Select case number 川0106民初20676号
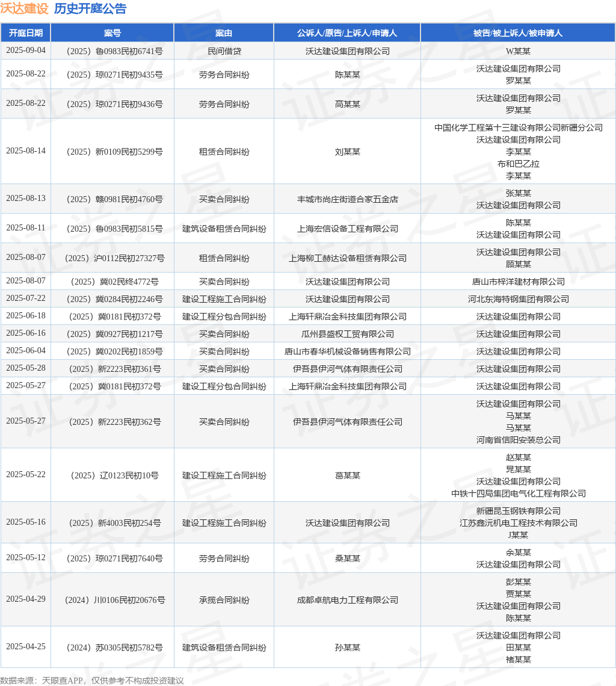The width and height of the screenshot is (616, 686). coord(115,601)
